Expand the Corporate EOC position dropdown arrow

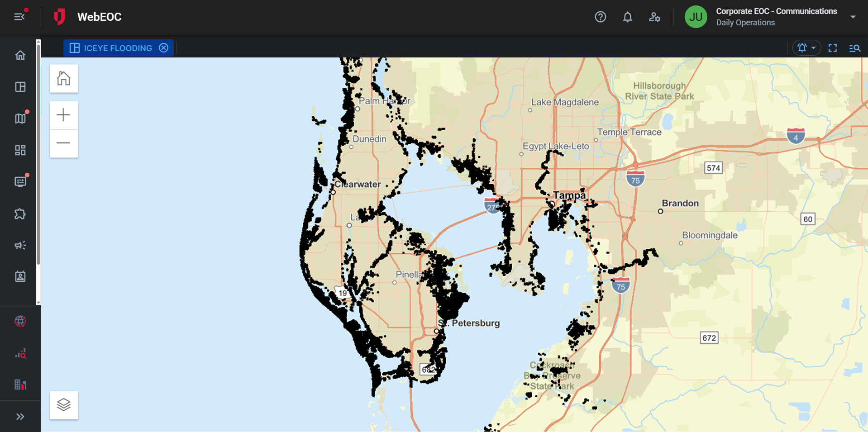click(853, 17)
